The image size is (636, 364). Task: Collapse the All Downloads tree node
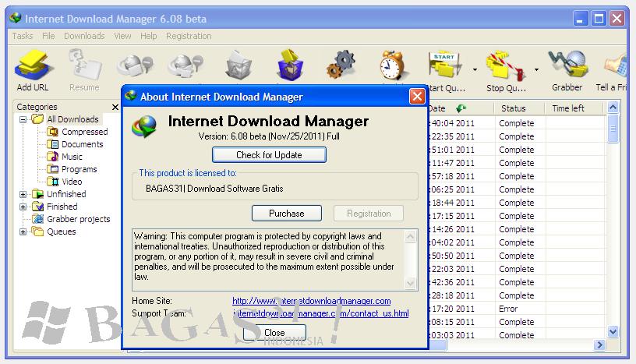pos(23,119)
